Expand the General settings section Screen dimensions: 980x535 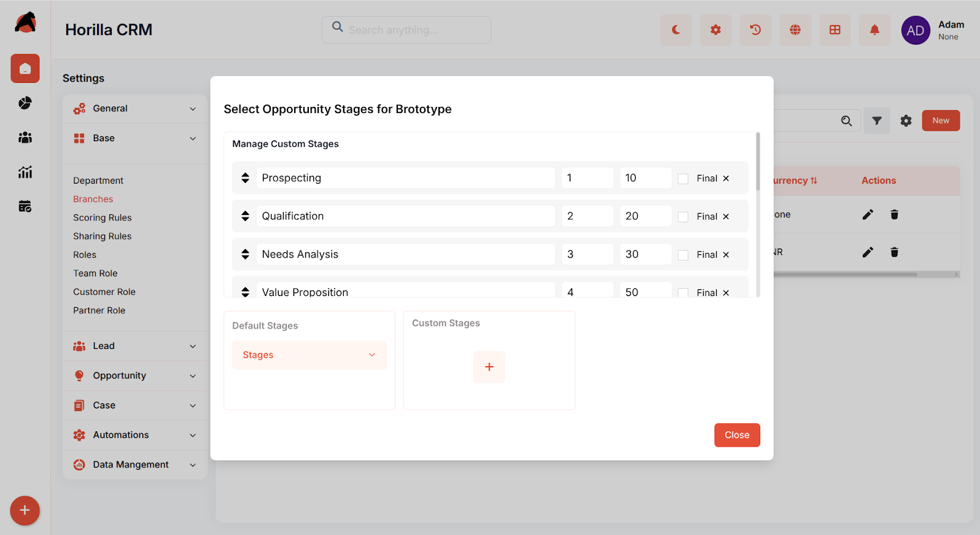coord(135,109)
